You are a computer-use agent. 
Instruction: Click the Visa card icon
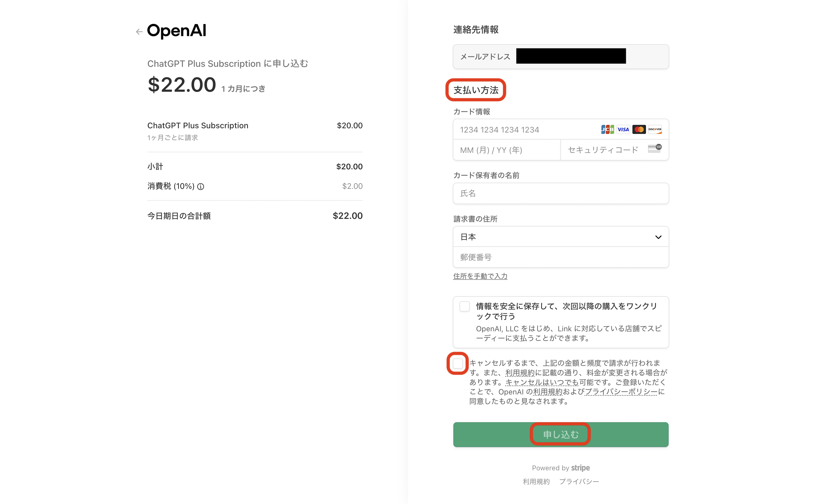(623, 129)
